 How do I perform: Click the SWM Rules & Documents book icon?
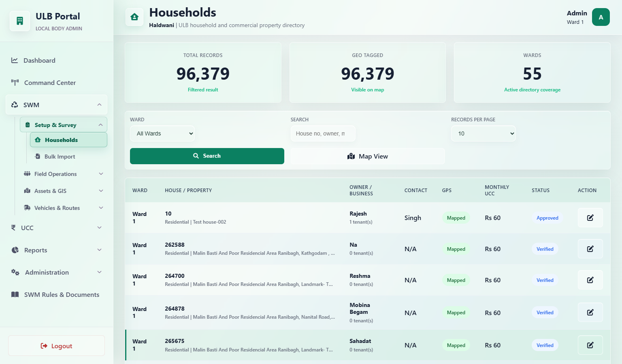coord(15,294)
